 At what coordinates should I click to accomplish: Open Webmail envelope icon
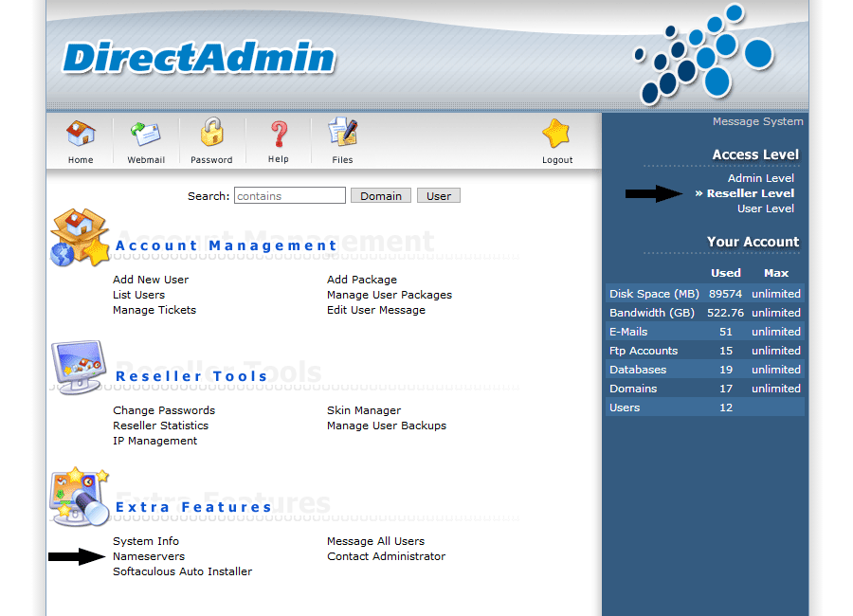pyautogui.click(x=145, y=134)
